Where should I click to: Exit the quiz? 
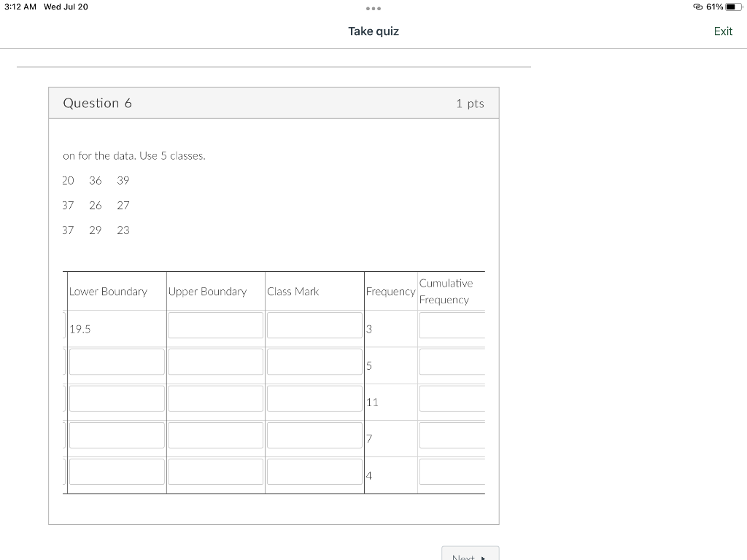click(722, 31)
